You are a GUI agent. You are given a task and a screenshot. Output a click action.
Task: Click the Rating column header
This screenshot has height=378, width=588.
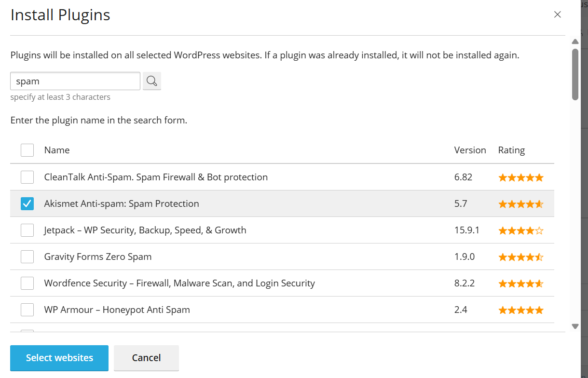pyautogui.click(x=511, y=150)
